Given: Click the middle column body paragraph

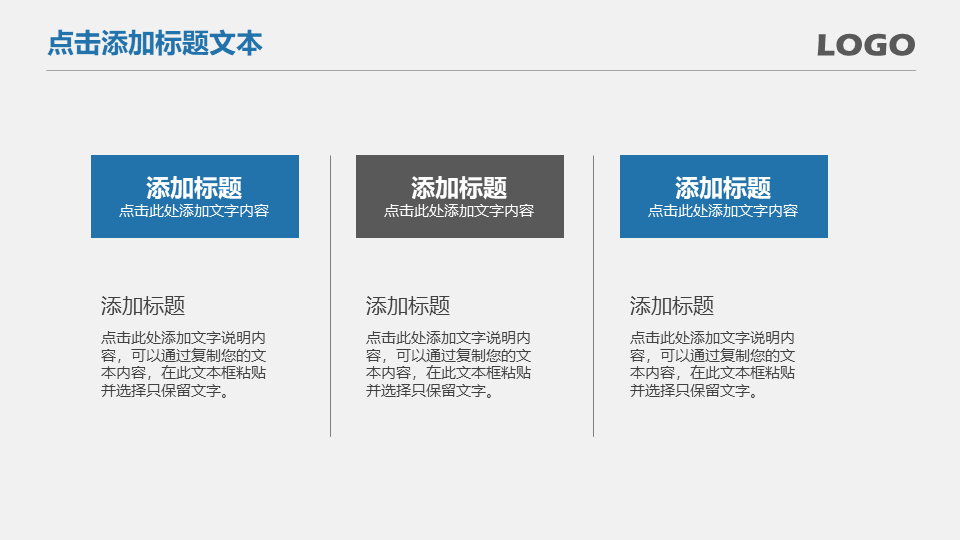Looking at the screenshot, I should coord(448,364).
